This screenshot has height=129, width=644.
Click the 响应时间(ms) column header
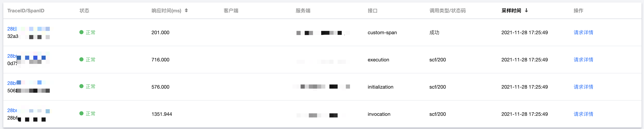click(166, 11)
